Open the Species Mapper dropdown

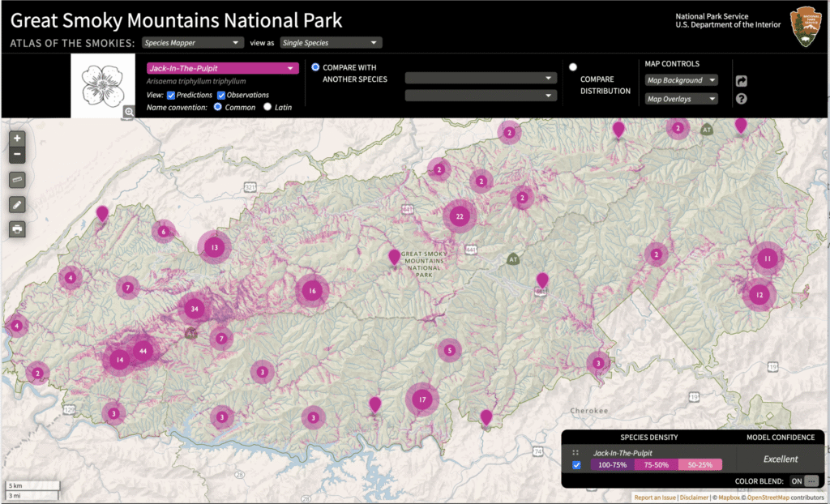pos(192,42)
